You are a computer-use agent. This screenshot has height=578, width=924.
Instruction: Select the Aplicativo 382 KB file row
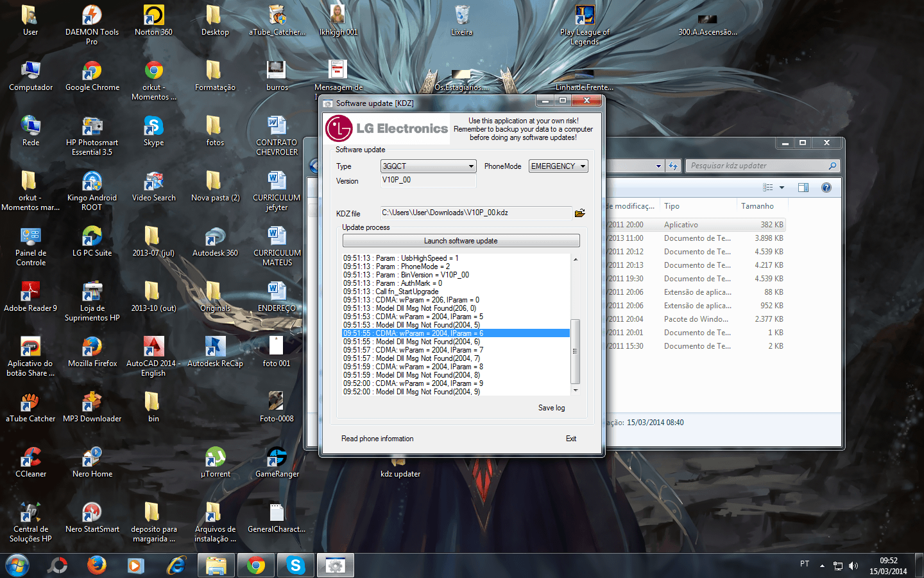pos(696,225)
